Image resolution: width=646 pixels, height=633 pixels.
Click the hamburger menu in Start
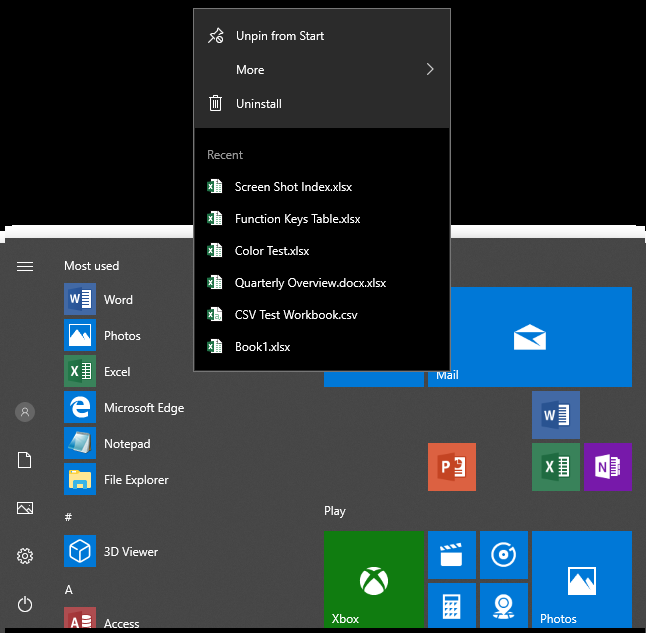pos(25,266)
